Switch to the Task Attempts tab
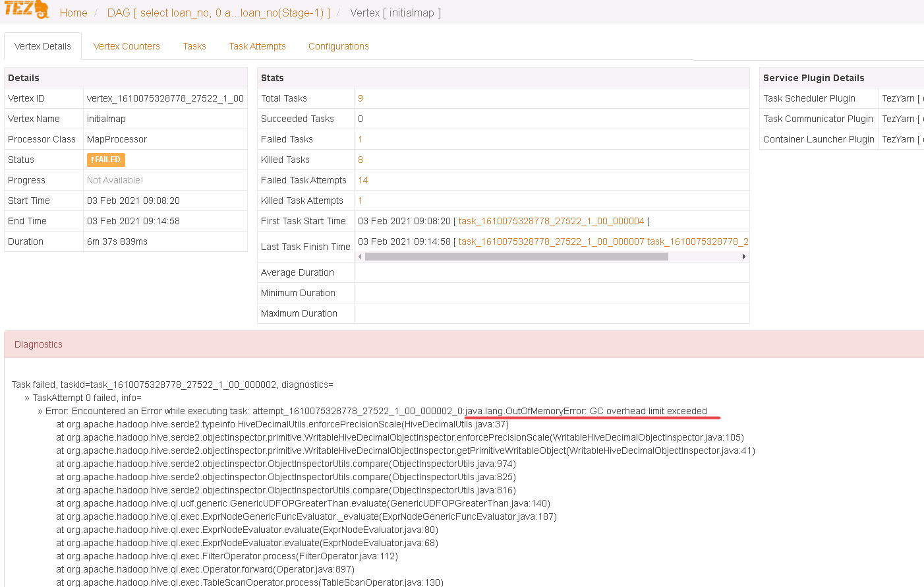The width and height of the screenshot is (924, 587). (257, 46)
